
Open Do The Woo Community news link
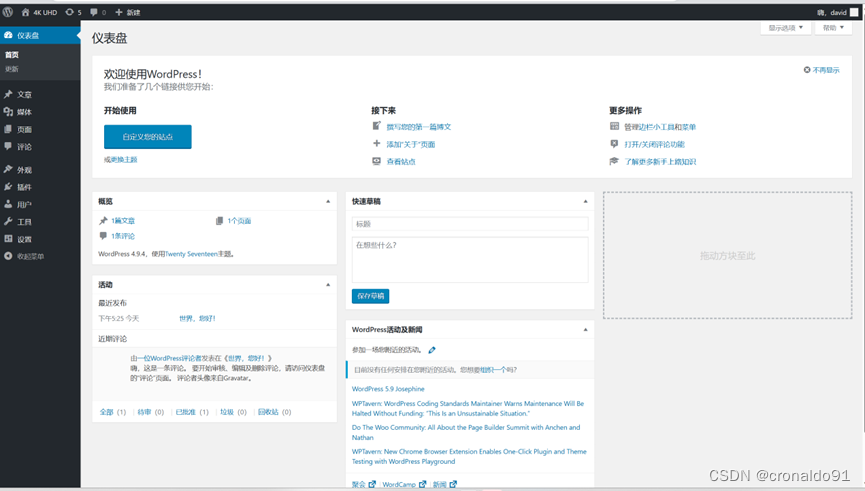[466, 433]
